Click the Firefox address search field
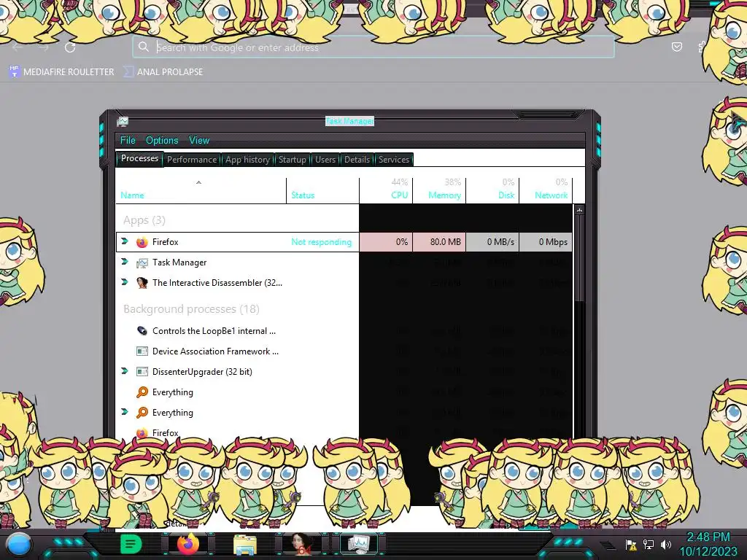Viewport: 747px width, 560px height. tap(373, 47)
